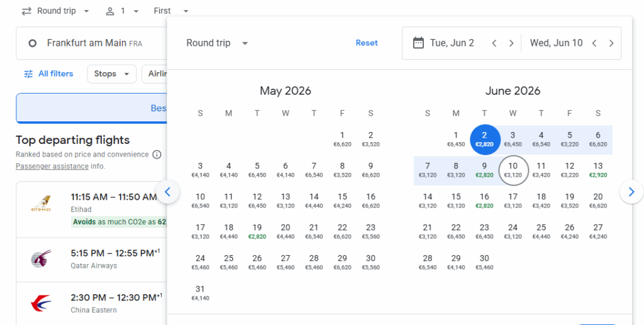Image resolution: width=644 pixels, height=325 pixels.
Task: Expand the Stops filter dropdown
Action: click(111, 74)
